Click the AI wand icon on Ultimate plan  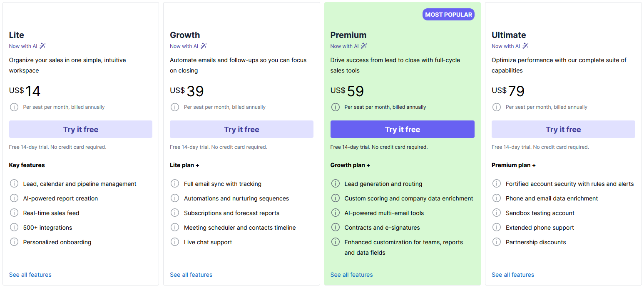pos(525,46)
